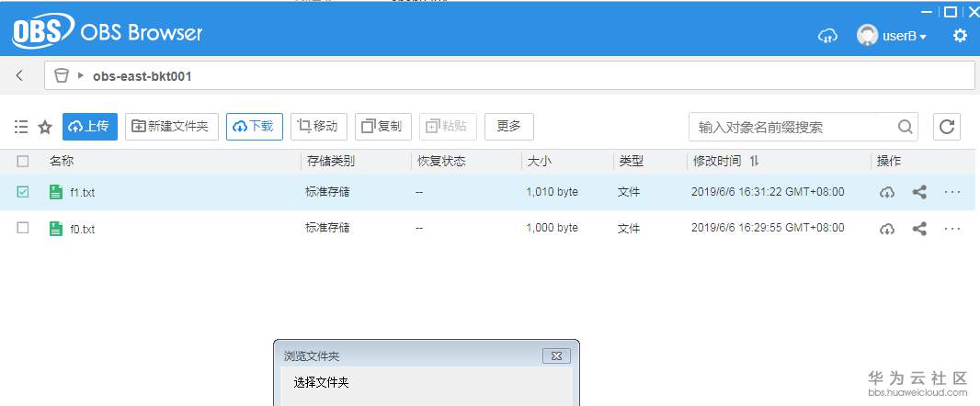Click the 粘贴 paste button
This screenshot has height=406, width=980.
point(448,127)
